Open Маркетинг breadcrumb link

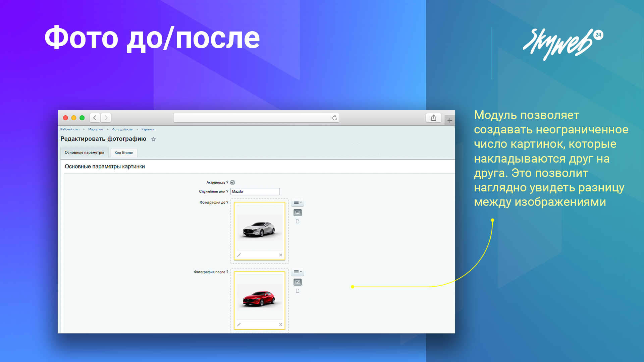click(96, 129)
